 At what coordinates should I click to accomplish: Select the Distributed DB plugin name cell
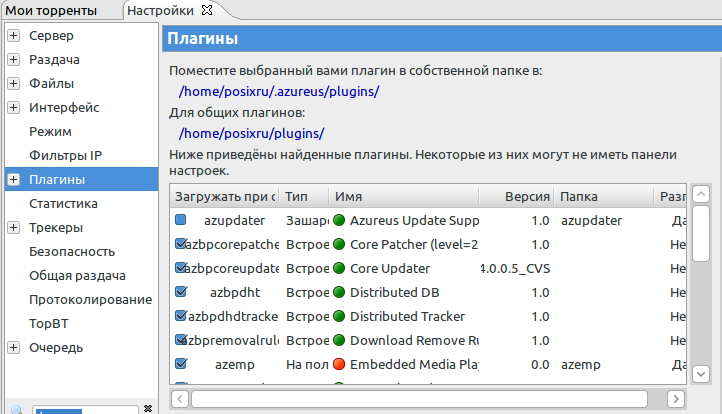click(x=395, y=292)
